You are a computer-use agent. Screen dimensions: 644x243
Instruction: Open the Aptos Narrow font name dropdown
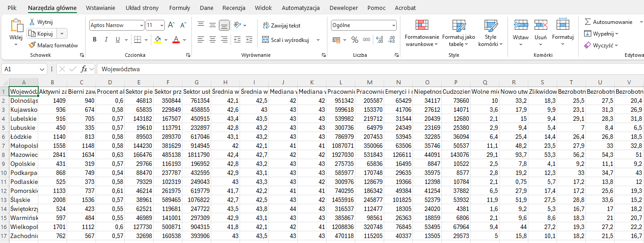click(x=141, y=26)
